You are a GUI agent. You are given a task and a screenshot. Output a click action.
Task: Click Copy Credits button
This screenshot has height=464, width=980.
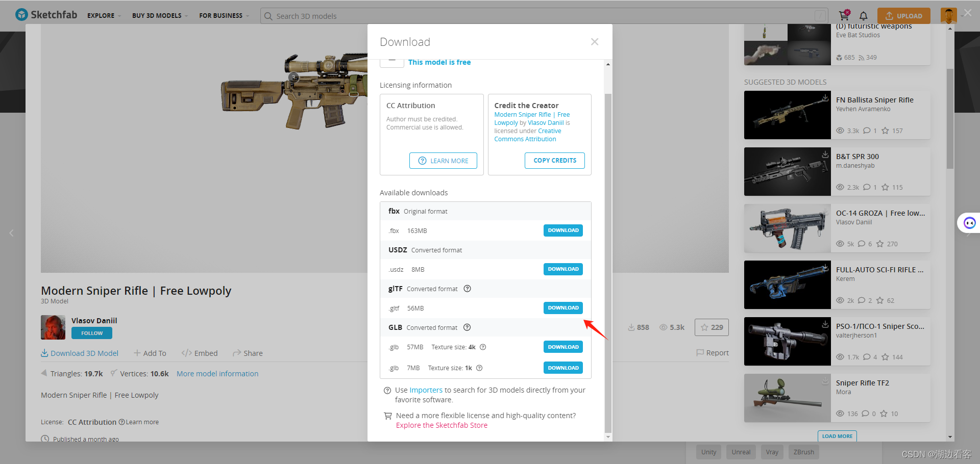tap(555, 161)
